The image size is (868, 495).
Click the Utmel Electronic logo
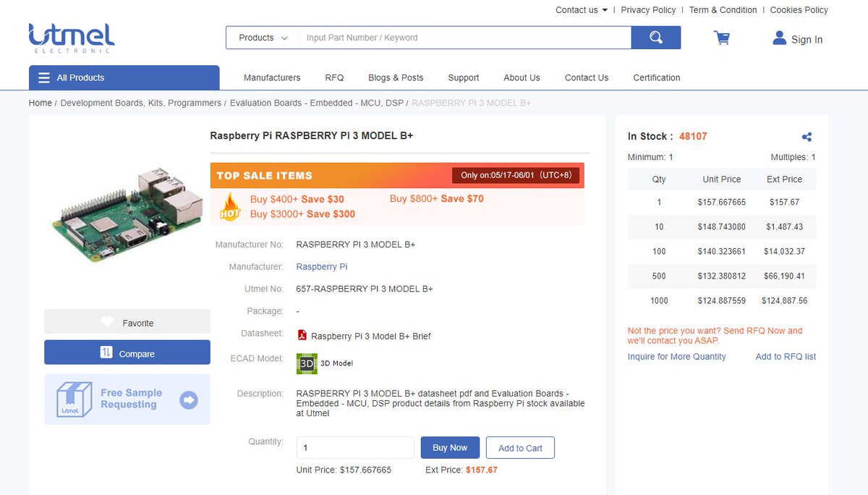(72, 38)
